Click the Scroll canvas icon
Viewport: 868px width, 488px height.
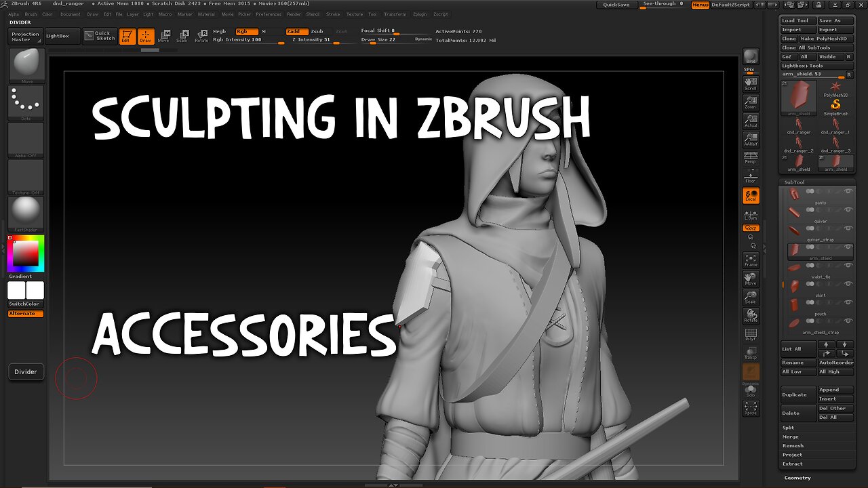tap(751, 83)
